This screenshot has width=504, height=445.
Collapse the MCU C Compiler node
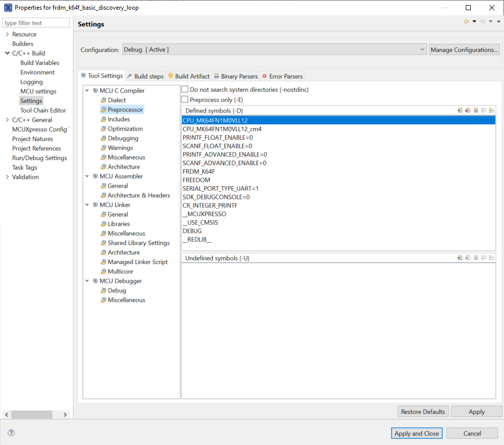click(87, 91)
